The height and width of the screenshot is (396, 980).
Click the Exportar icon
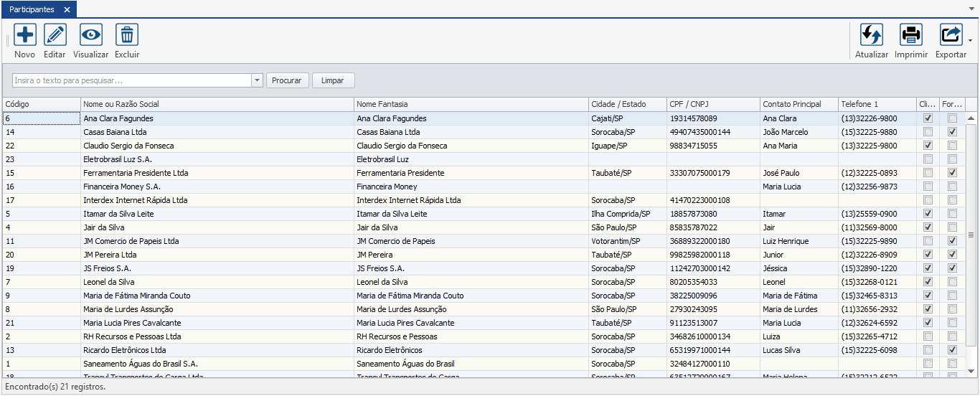click(951, 35)
